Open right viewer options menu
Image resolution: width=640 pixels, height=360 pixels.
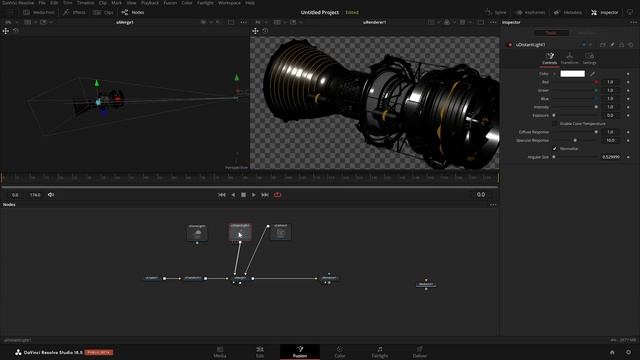(493, 22)
